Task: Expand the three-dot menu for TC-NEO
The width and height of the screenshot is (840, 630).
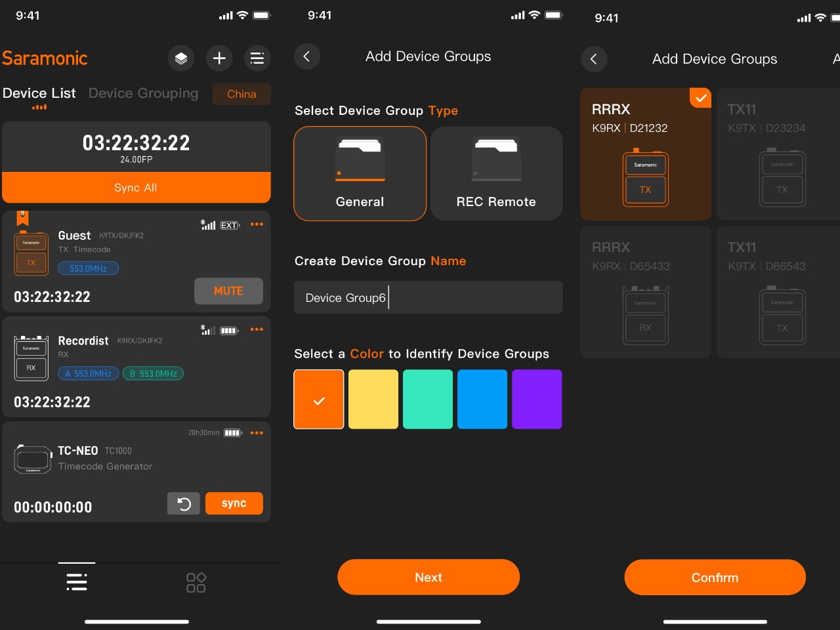Action: pyautogui.click(x=257, y=433)
